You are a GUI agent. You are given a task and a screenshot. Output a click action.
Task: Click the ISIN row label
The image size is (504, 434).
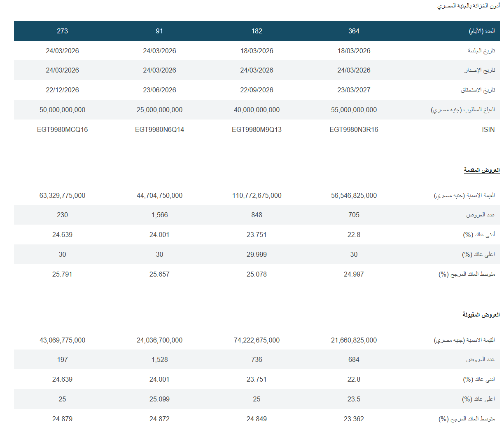488,129
